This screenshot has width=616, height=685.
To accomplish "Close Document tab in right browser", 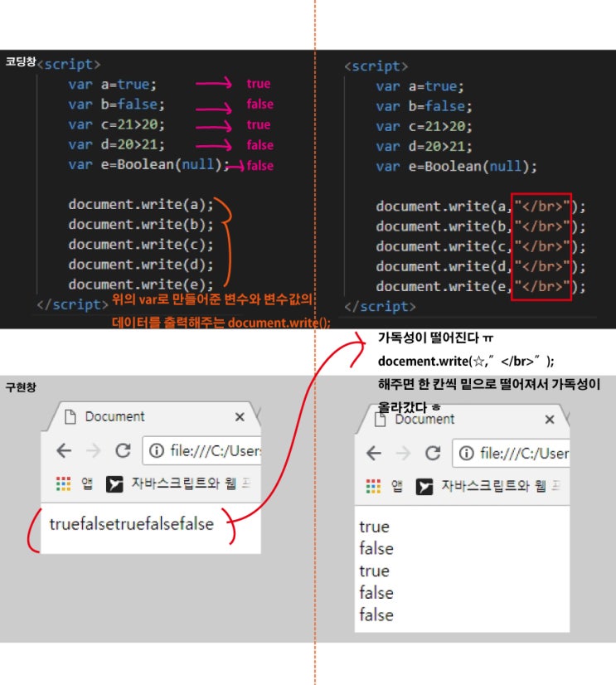I will click(550, 420).
